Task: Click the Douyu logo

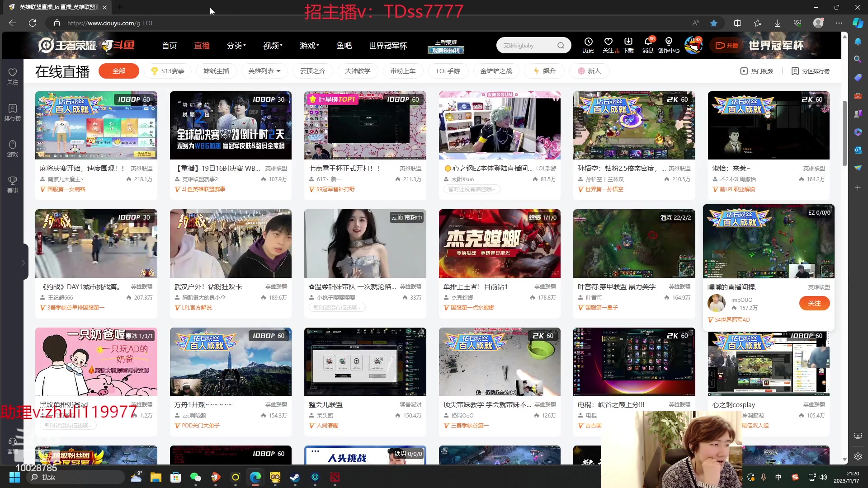Action: point(118,45)
